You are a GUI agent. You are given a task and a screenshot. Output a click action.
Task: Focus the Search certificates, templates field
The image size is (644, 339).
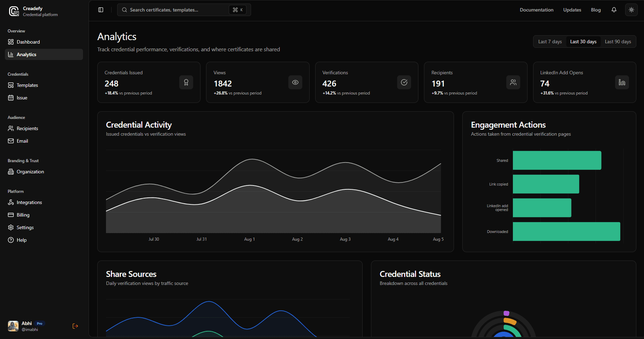pos(184,10)
